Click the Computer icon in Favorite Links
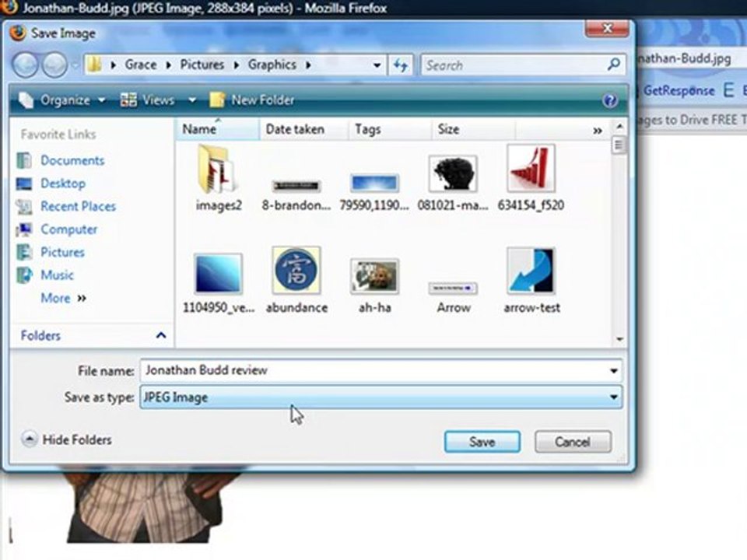Image resolution: width=747 pixels, height=560 pixels. (24, 229)
